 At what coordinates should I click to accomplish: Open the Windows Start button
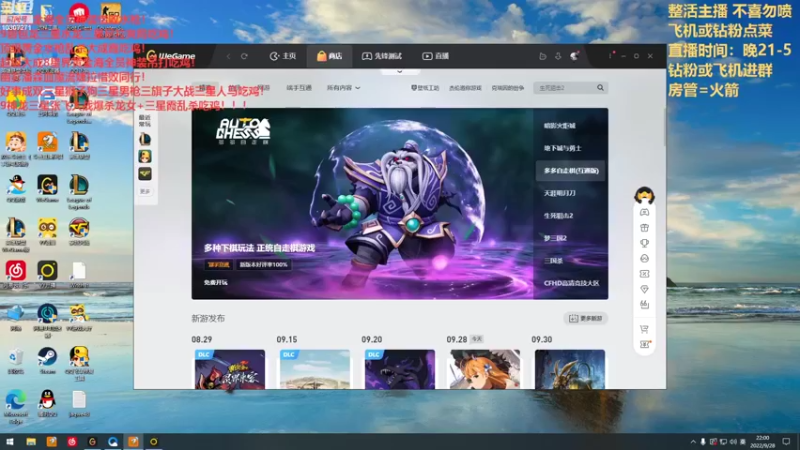coord(10,442)
